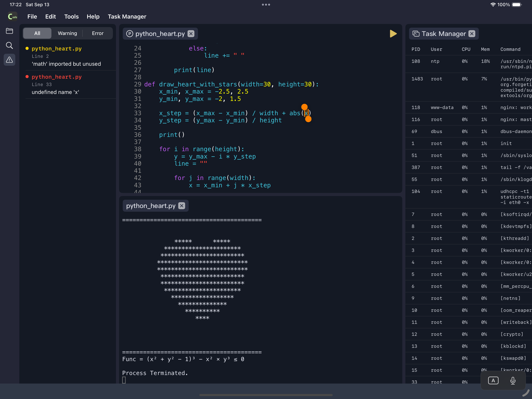
Task: Close the python_heart.py editor tab
Action: (x=191, y=34)
